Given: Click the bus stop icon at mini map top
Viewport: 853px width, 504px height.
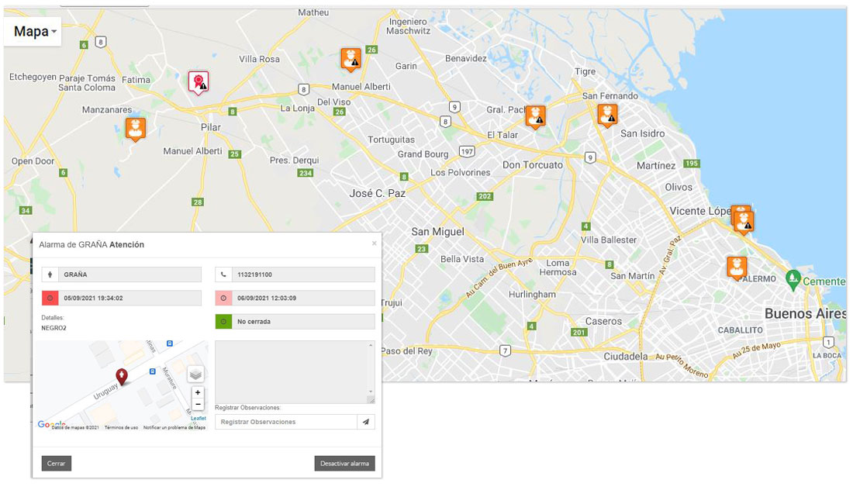Looking at the screenshot, I should (x=170, y=343).
